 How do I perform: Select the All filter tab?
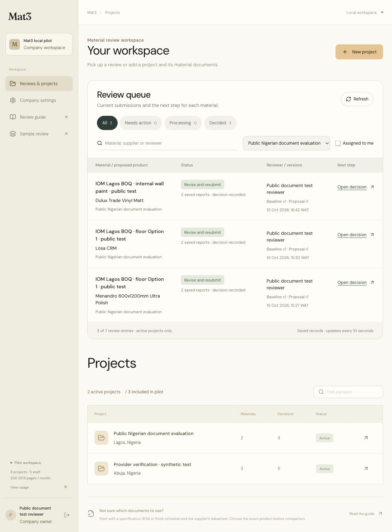point(107,123)
